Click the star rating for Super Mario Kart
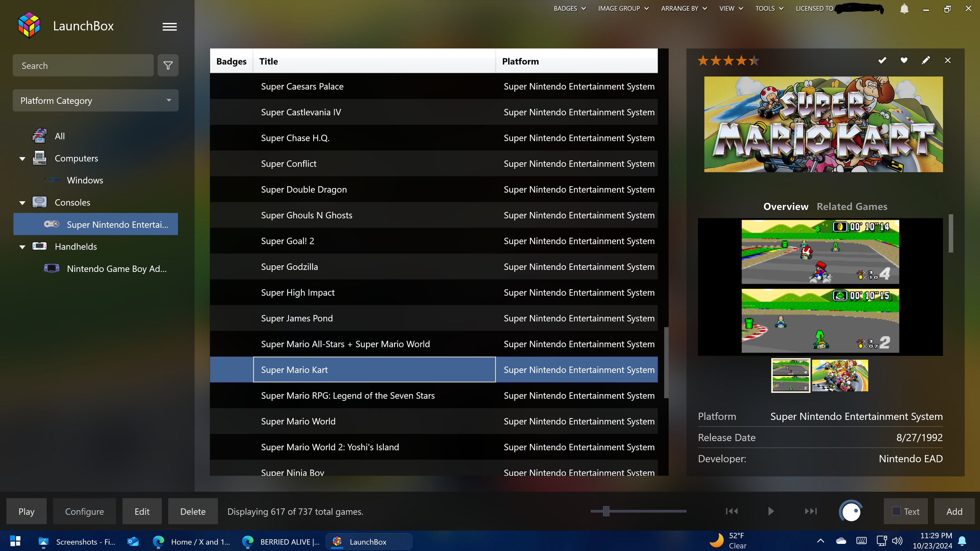Image resolution: width=980 pixels, height=551 pixels. [728, 60]
